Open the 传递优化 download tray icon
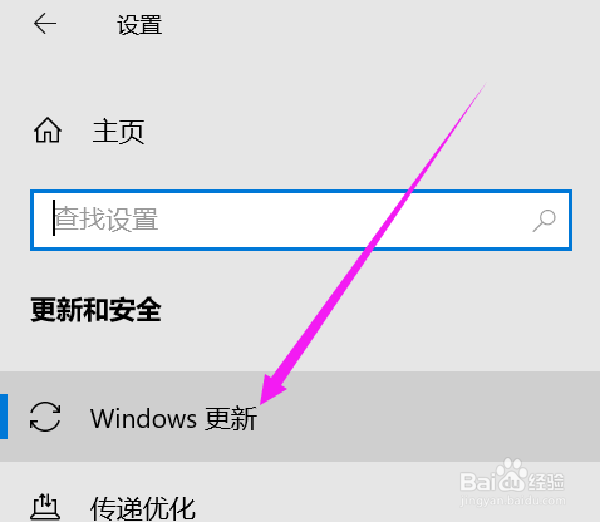This screenshot has height=522, width=600. pos(45,507)
